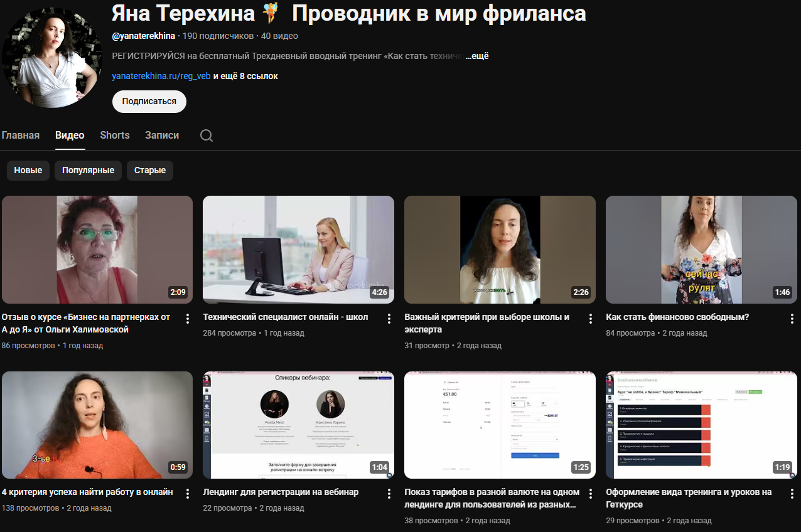Open the yanaterekhina.ru/reg_veb link
Viewport: 801px width, 532px height.
(161, 76)
